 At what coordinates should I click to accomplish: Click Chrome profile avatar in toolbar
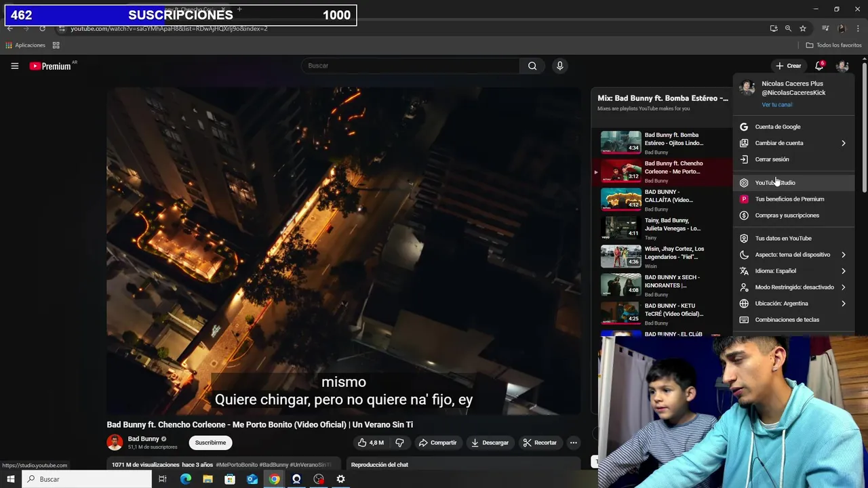(x=842, y=28)
